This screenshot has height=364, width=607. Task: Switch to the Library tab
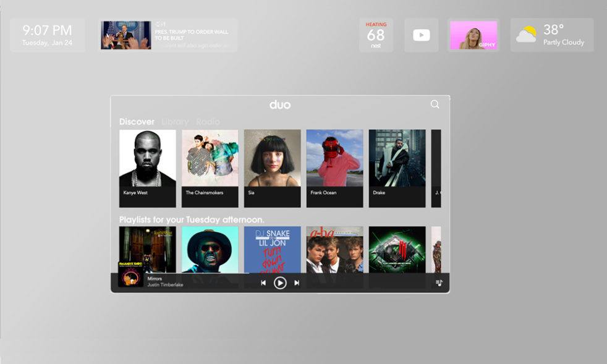[x=175, y=122]
